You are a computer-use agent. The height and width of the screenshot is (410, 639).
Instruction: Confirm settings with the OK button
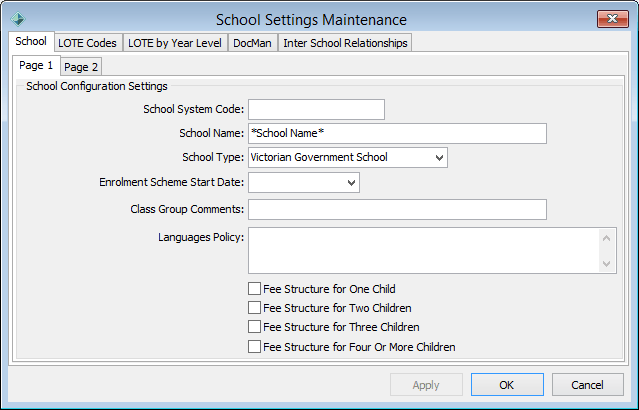point(507,385)
